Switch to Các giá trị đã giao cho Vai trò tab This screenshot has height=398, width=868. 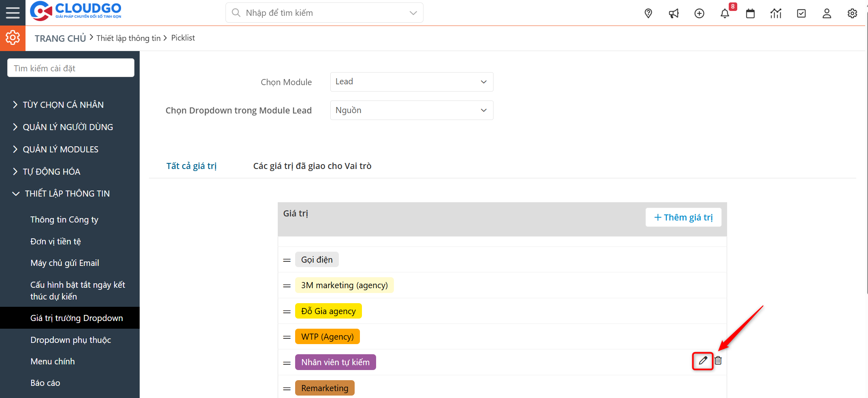(x=312, y=166)
